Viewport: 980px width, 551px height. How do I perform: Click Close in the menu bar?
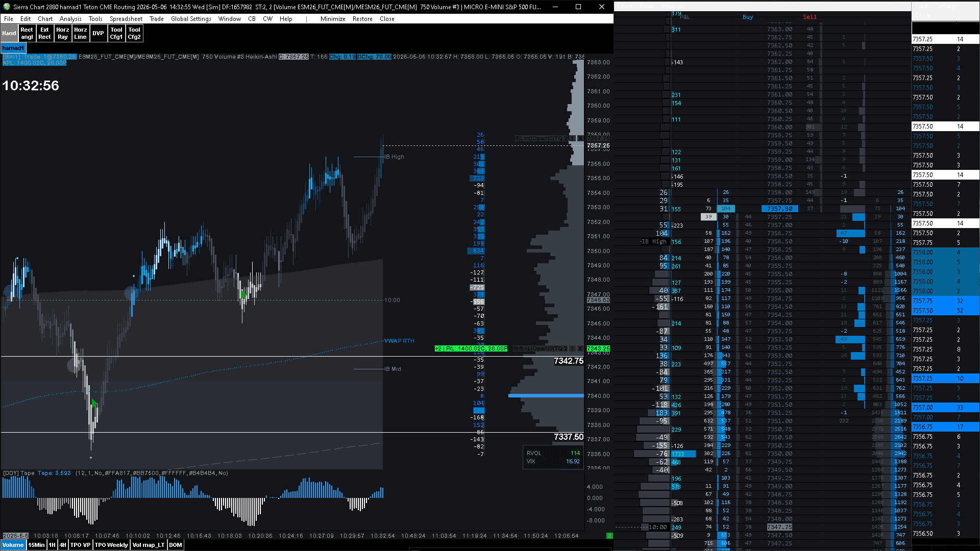tap(387, 19)
